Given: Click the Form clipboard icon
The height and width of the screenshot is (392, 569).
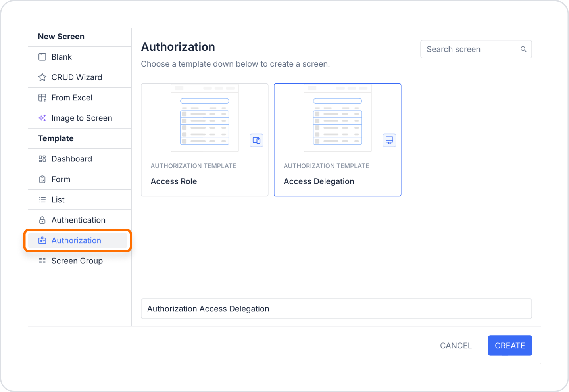Looking at the screenshot, I should [x=42, y=179].
